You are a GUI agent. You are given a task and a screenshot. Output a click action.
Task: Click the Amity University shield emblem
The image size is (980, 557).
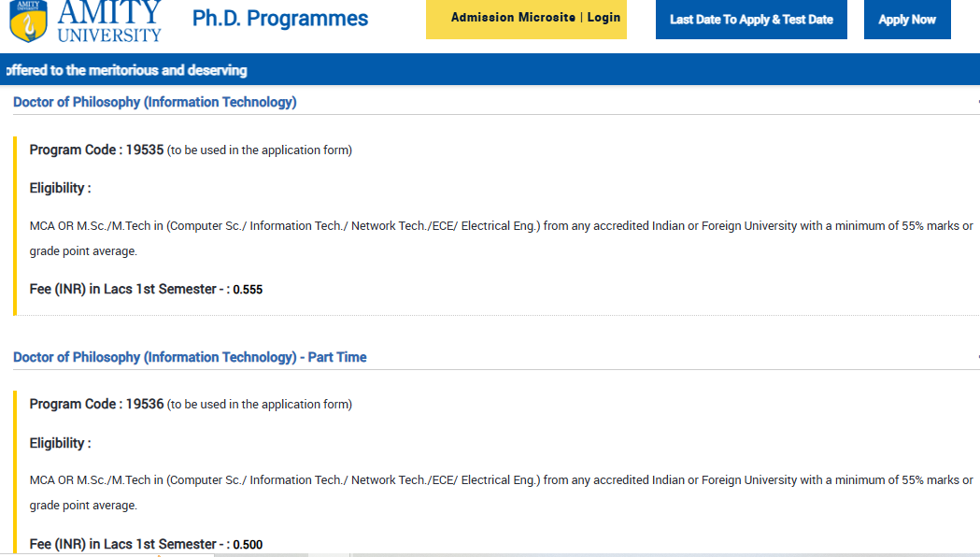(x=28, y=21)
